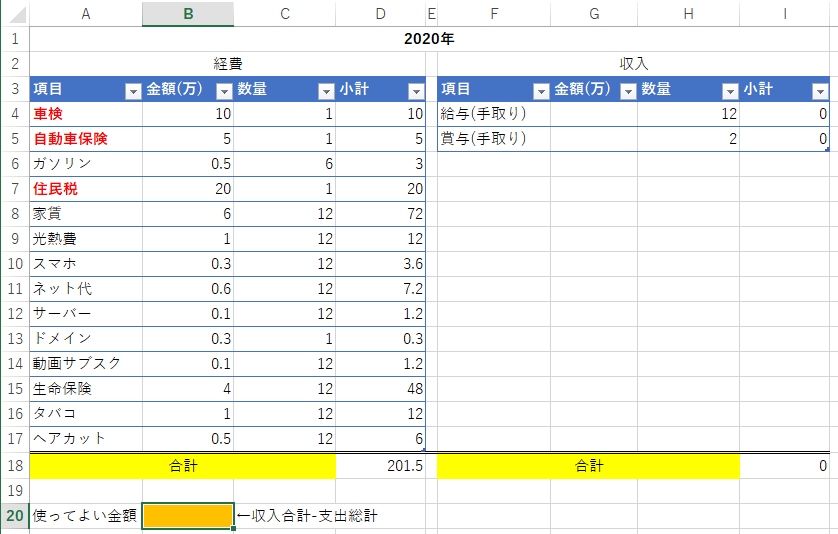The height and width of the screenshot is (534, 838).
Task: Open filter dropdown for expense 金額(万) column
Action: tap(224, 92)
